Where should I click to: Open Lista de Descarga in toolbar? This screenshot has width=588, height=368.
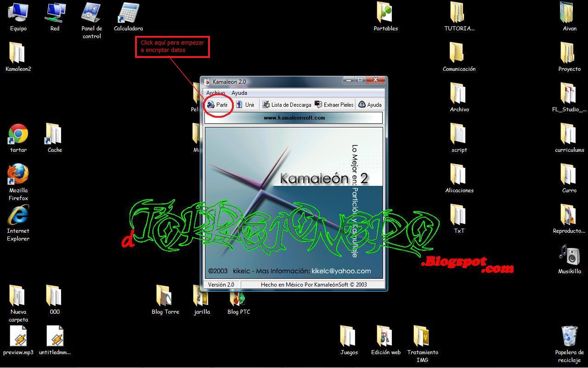click(287, 105)
